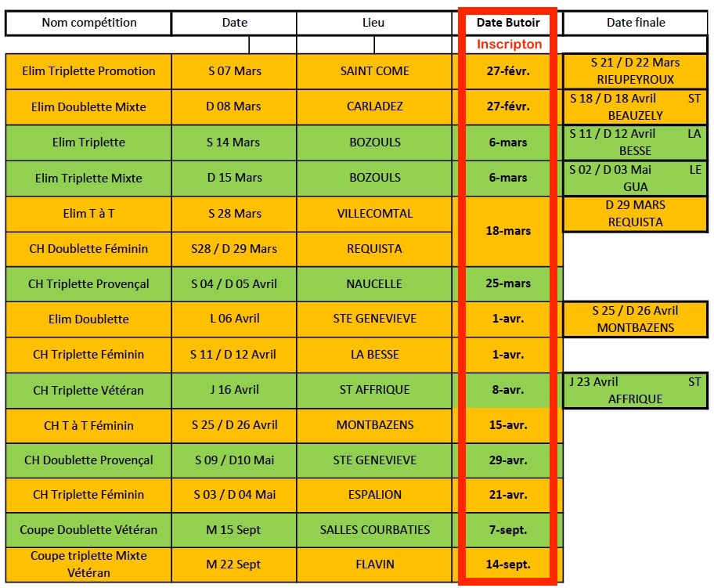Select the 'Elim Triplette Promotion' cell
The image size is (714, 588).
click(88, 71)
